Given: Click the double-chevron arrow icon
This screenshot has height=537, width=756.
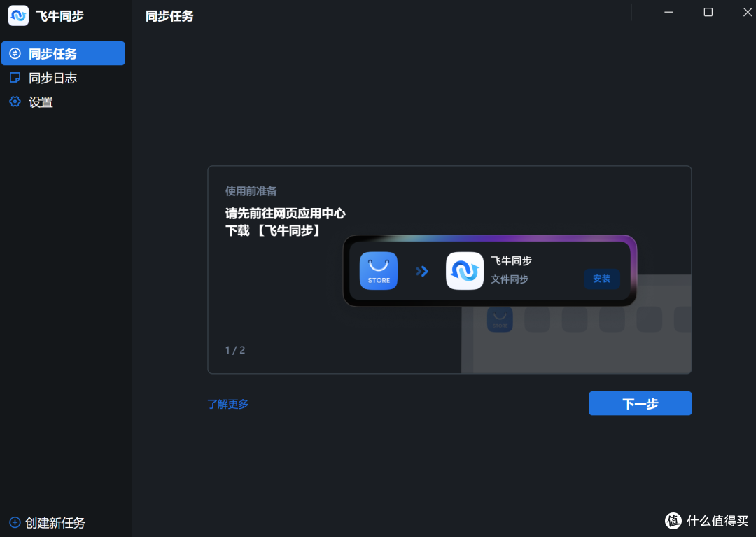Looking at the screenshot, I should 422,272.
